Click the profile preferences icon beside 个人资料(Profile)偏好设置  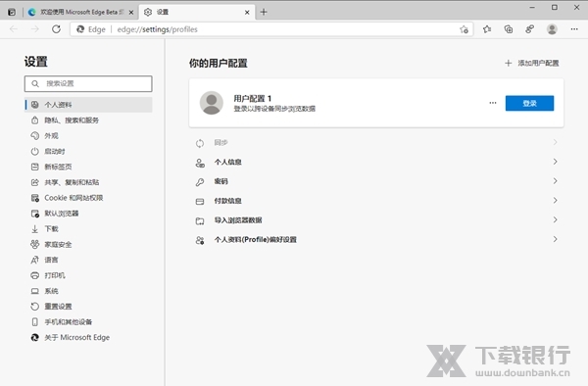click(x=200, y=240)
